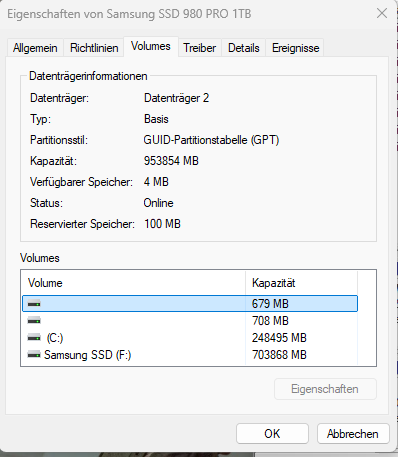Select the Samsung SSD (F:) volume row
The height and width of the screenshot is (457, 398).
coord(190,355)
